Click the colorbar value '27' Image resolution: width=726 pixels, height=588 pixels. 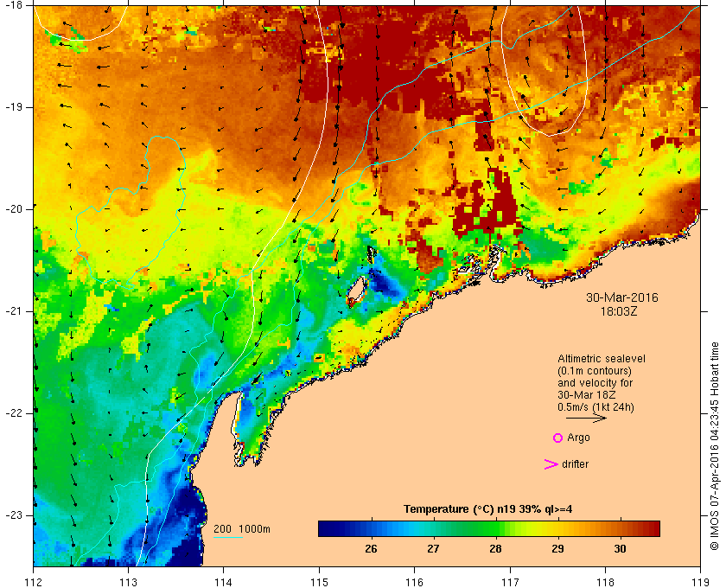coord(433,549)
